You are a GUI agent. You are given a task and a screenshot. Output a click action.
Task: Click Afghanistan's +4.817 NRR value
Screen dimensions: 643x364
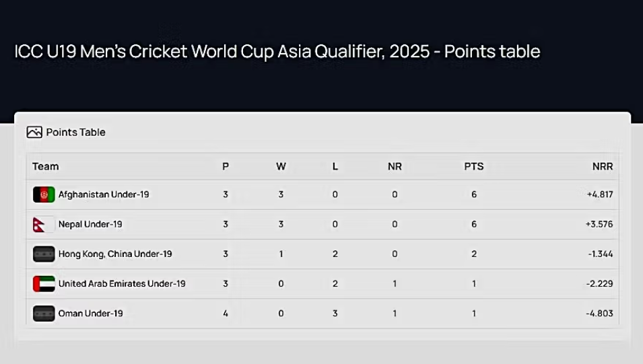600,194
